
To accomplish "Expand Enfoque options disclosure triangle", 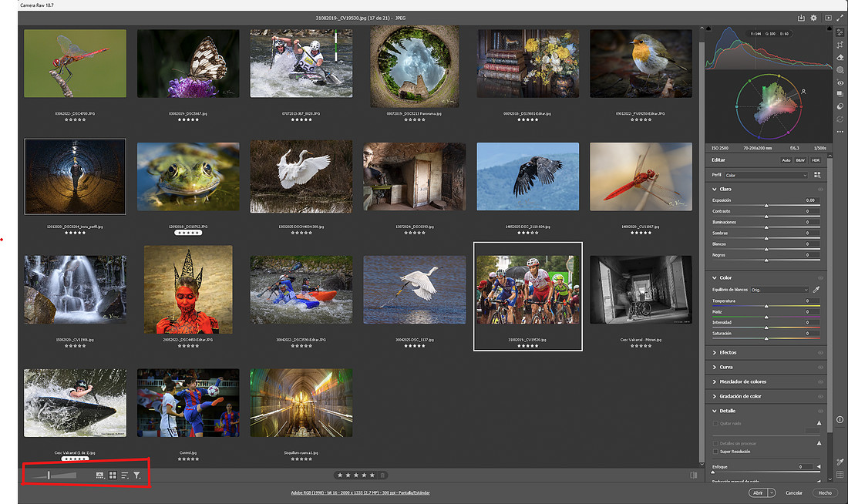I will click(818, 467).
